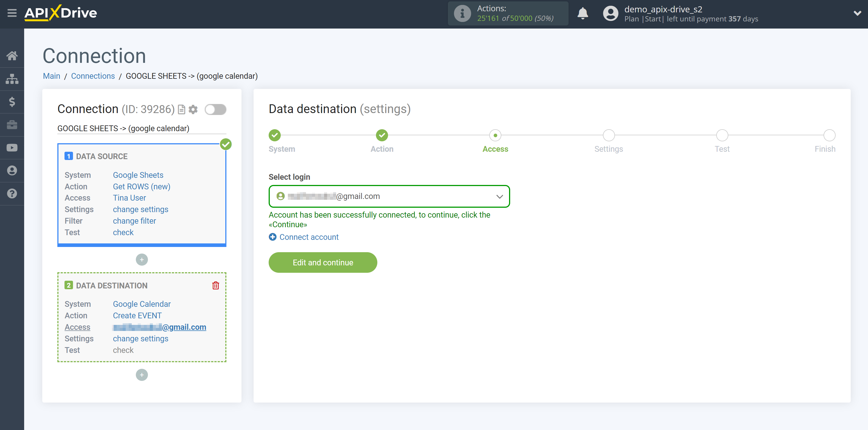Toggle the connection enable/disable switch

click(x=215, y=109)
